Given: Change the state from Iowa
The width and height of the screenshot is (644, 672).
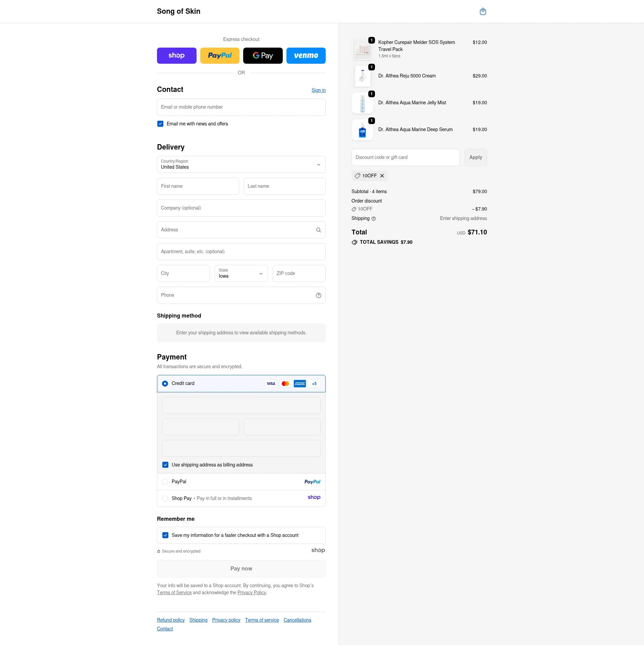Looking at the screenshot, I should click(x=241, y=273).
